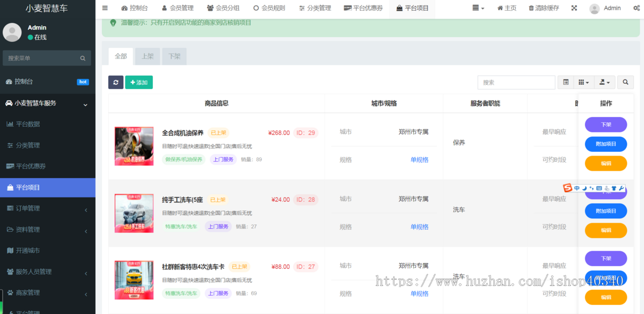Toggle fullscreen with the expand icon
The width and height of the screenshot is (644, 314).
(574, 8)
